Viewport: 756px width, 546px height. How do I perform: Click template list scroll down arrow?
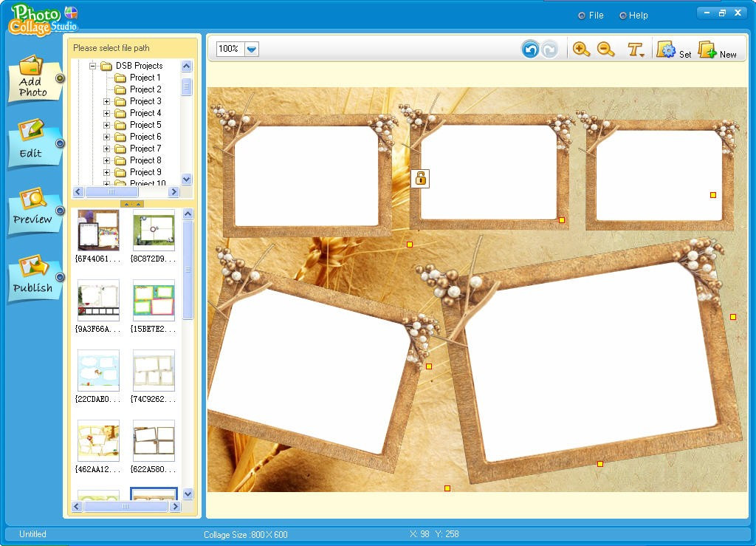tap(188, 494)
